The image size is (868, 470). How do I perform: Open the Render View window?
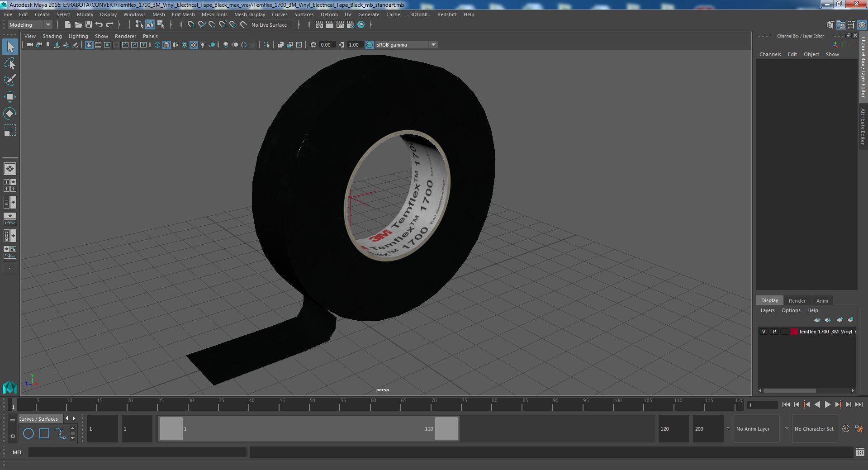[319, 25]
